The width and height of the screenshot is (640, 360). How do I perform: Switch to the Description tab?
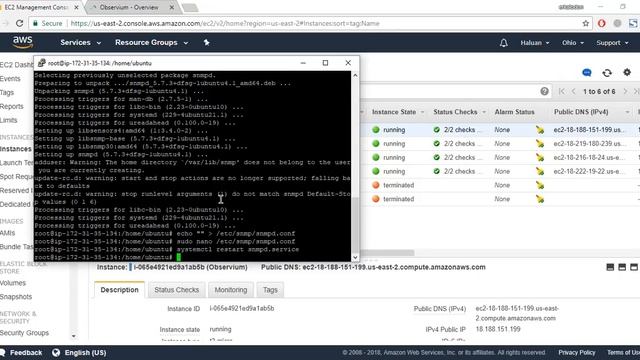pos(119,290)
